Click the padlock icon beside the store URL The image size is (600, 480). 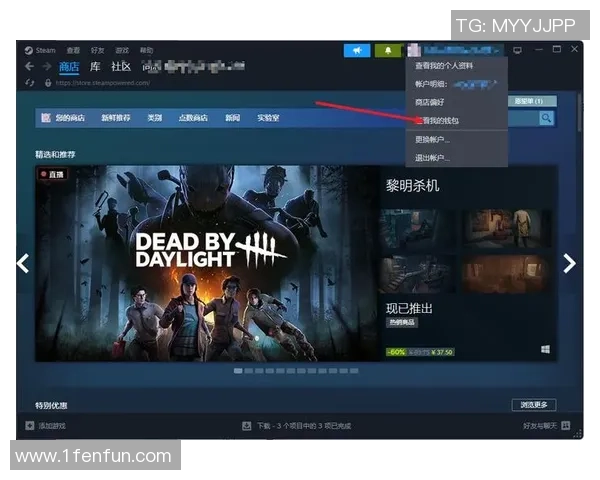[48, 83]
